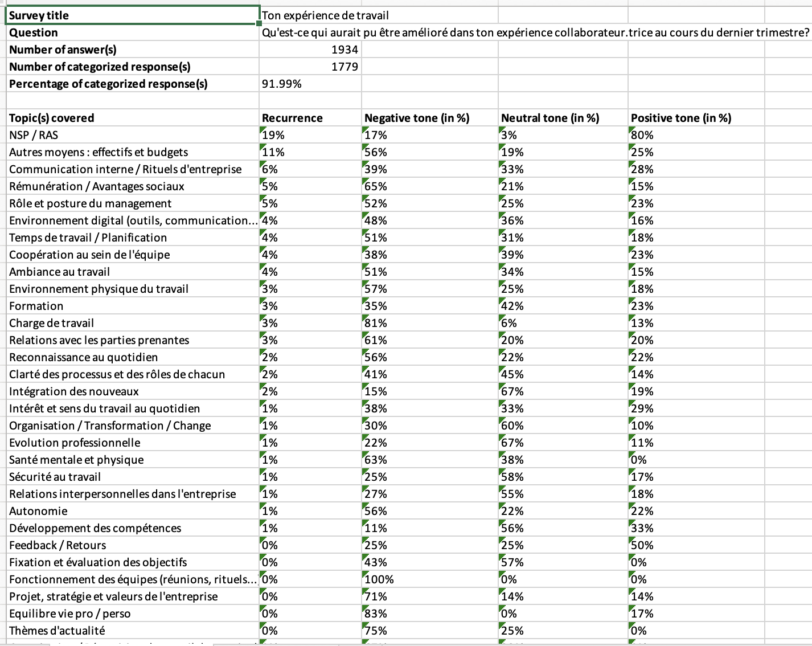Select the 1779 categorized responses value

(x=345, y=67)
